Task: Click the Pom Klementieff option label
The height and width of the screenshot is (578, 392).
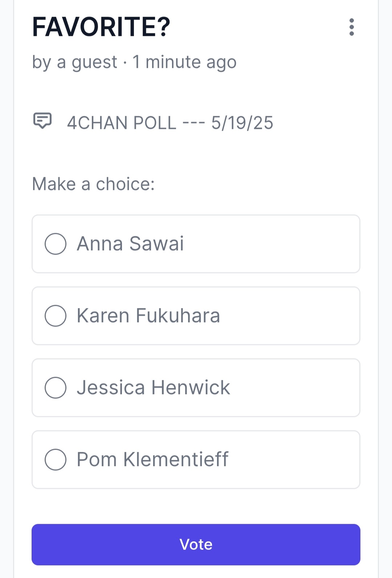Action: point(153,459)
